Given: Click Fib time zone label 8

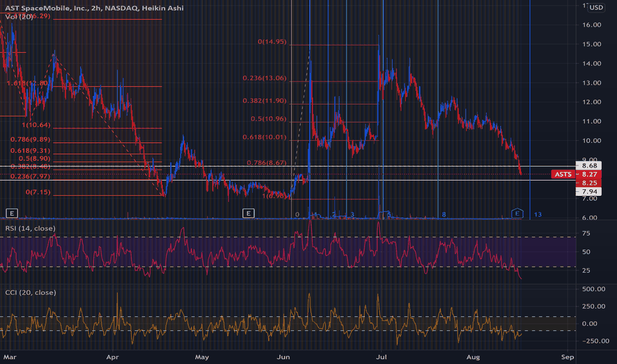Looking at the screenshot, I should (x=444, y=214).
